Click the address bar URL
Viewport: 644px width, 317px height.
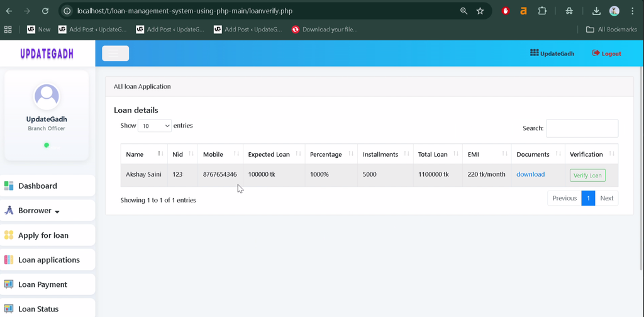click(185, 11)
